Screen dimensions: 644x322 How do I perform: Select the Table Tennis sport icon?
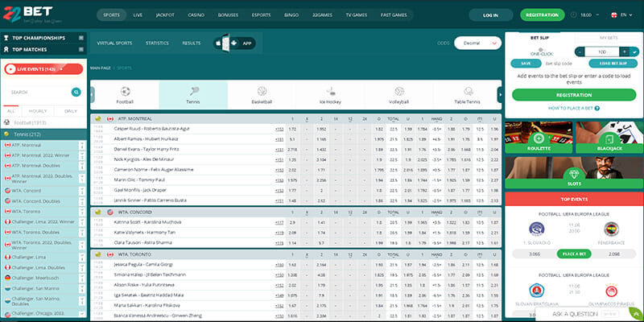(468, 91)
